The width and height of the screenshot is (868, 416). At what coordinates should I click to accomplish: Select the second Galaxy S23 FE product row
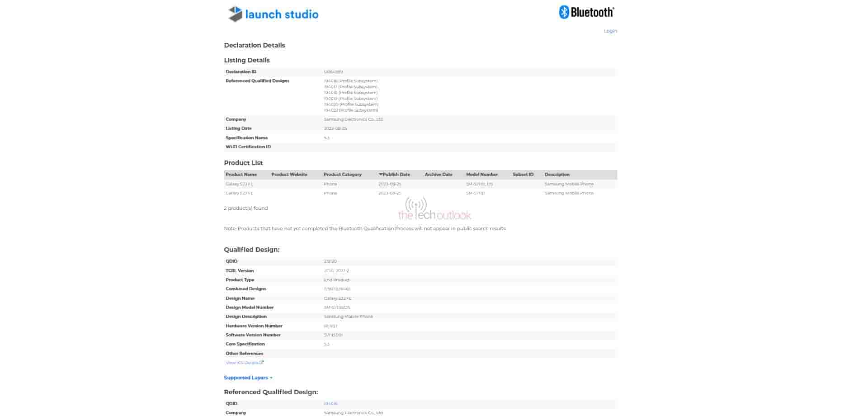[x=240, y=193]
